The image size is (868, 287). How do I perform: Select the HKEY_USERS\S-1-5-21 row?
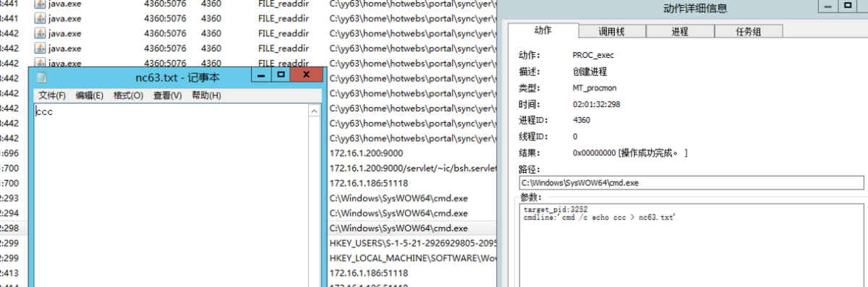(412, 244)
